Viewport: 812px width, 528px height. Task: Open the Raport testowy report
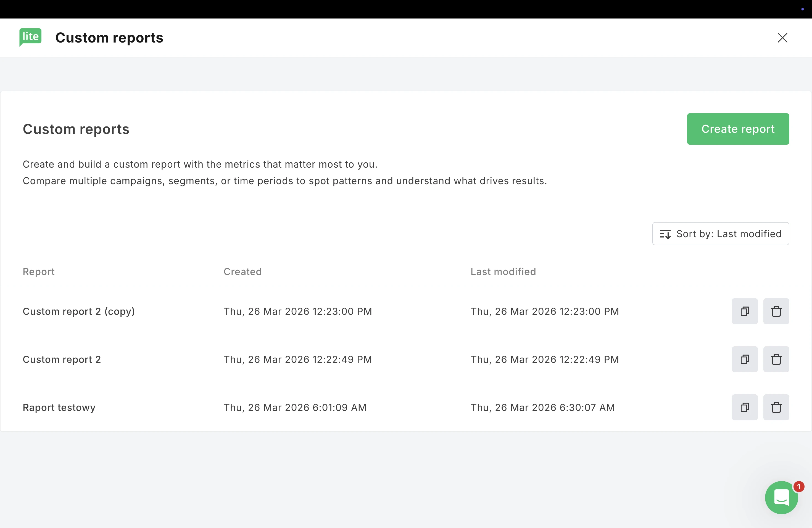coord(59,408)
